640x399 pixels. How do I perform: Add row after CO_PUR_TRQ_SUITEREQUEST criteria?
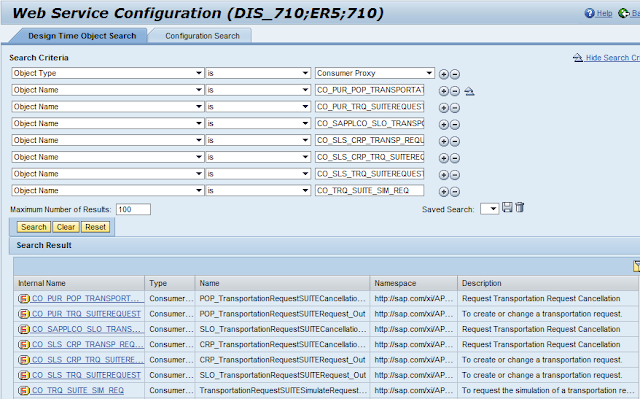(444, 108)
